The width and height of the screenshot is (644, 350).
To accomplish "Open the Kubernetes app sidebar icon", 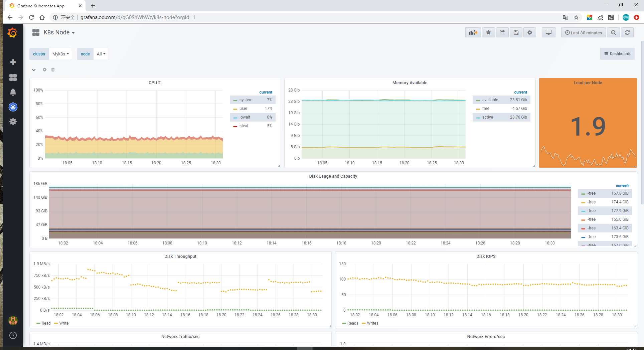I will [13, 107].
